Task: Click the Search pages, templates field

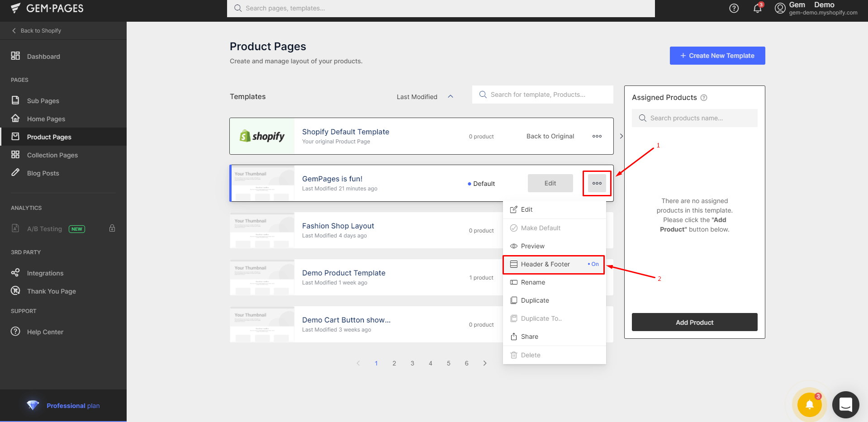Action: (441, 8)
